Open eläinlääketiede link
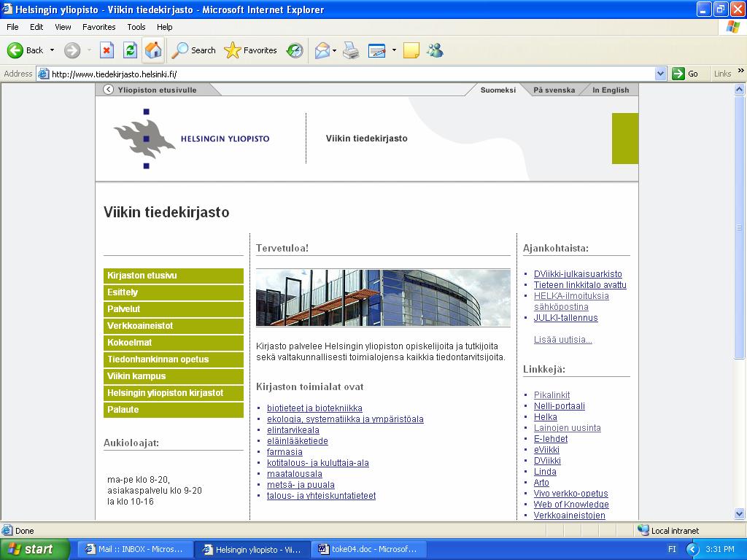The height and width of the screenshot is (560, 747). pyautogui.click(x=298, y=441)
